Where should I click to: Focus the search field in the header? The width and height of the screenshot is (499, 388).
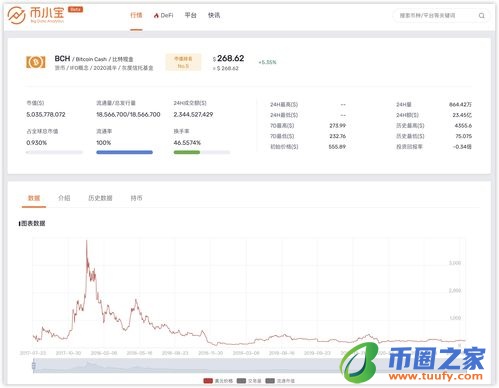(x=440, y=15)
